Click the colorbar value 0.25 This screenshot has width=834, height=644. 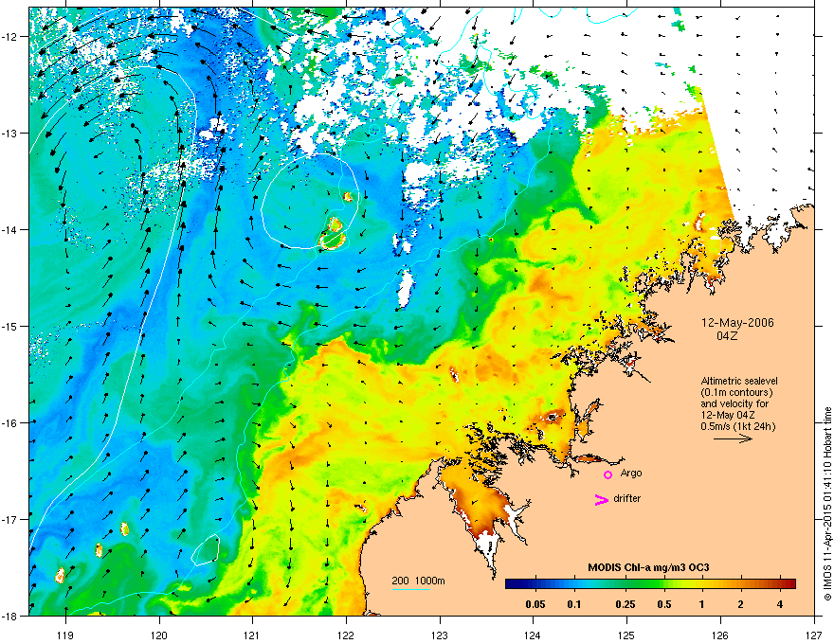(625, 604)
